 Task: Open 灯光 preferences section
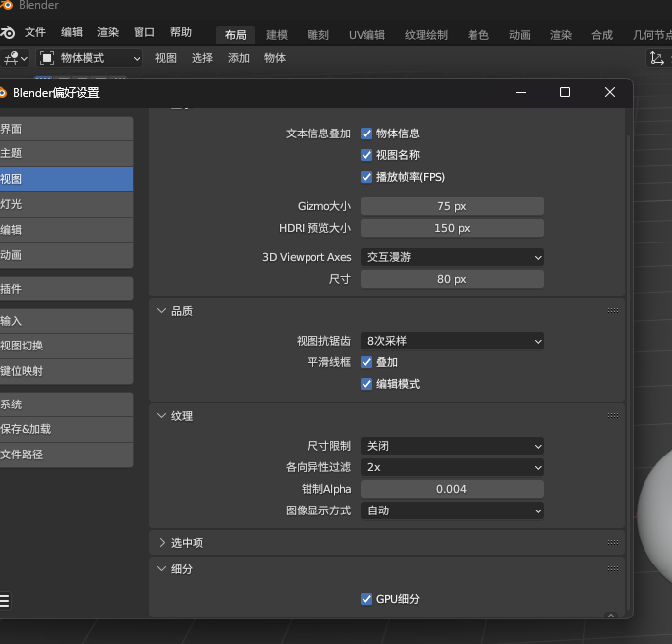[66, 204]
